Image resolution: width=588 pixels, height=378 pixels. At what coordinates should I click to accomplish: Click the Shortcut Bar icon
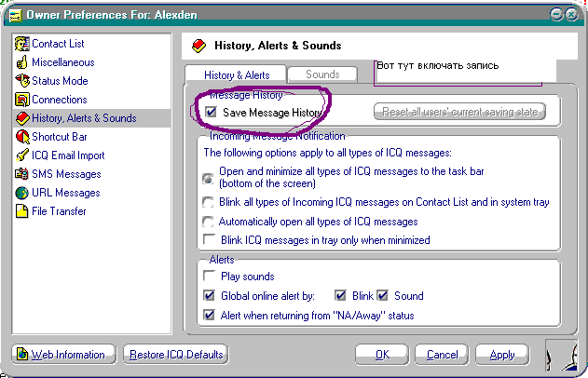click(22, 137)
